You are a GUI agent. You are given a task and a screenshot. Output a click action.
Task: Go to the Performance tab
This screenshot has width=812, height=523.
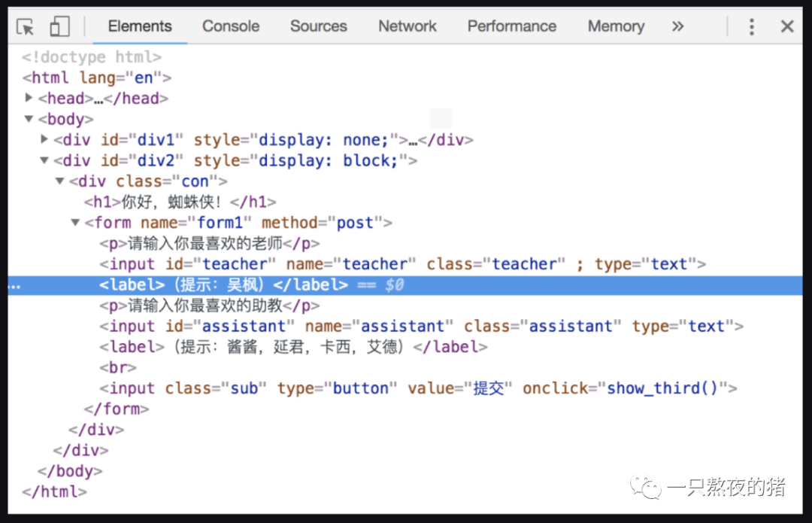[512, 26]
